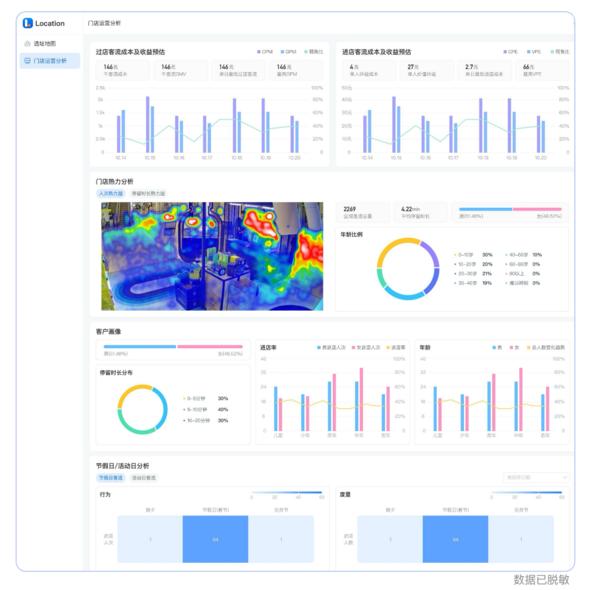Click the Location logo icon

28,23
